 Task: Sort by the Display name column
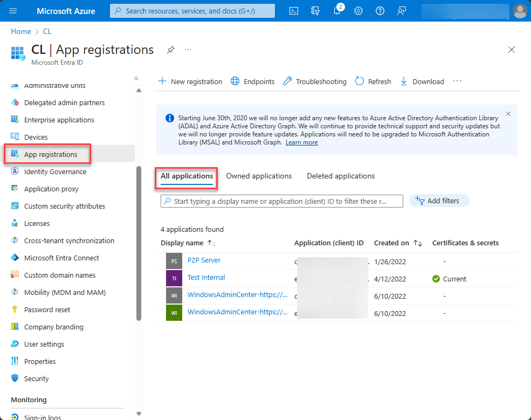pos(188,243)
